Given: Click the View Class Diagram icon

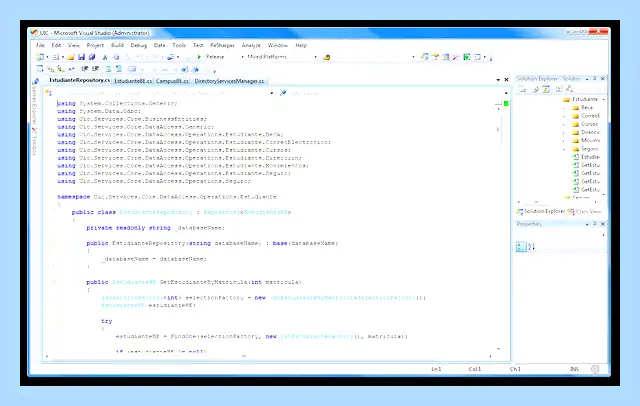Looking at the screenshot, I should (x=569, y=89).
